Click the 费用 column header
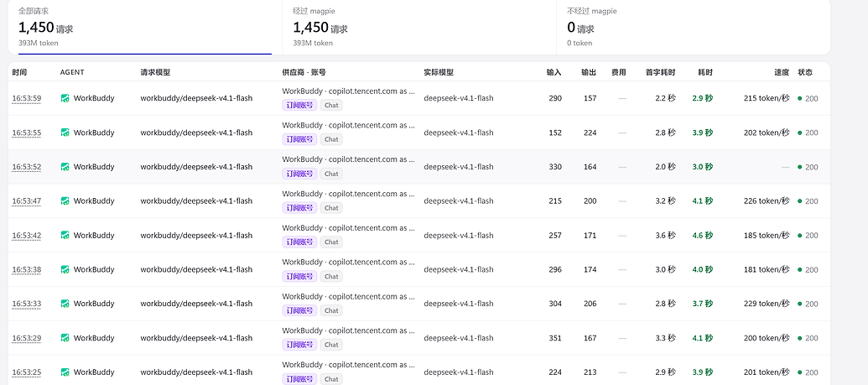 (x=619, y=73)
